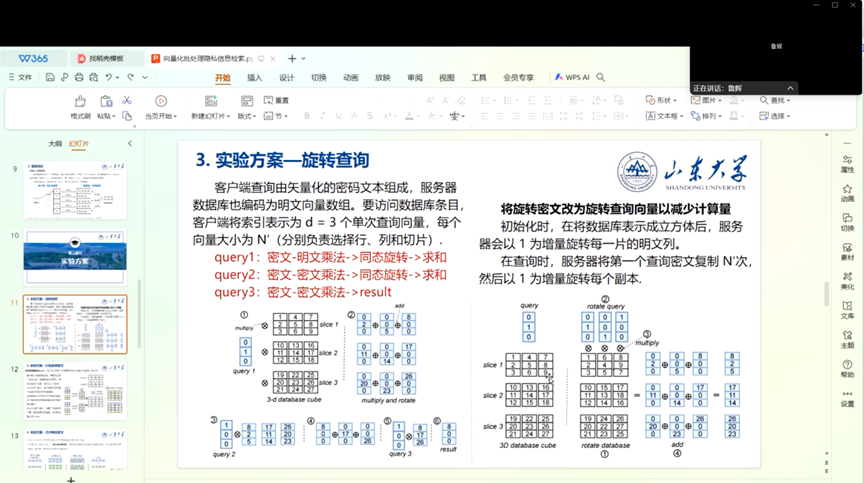Open the 版式 layout dropdown
The height and width of the screenshot is (483, 864).
(x=247, y=116)
